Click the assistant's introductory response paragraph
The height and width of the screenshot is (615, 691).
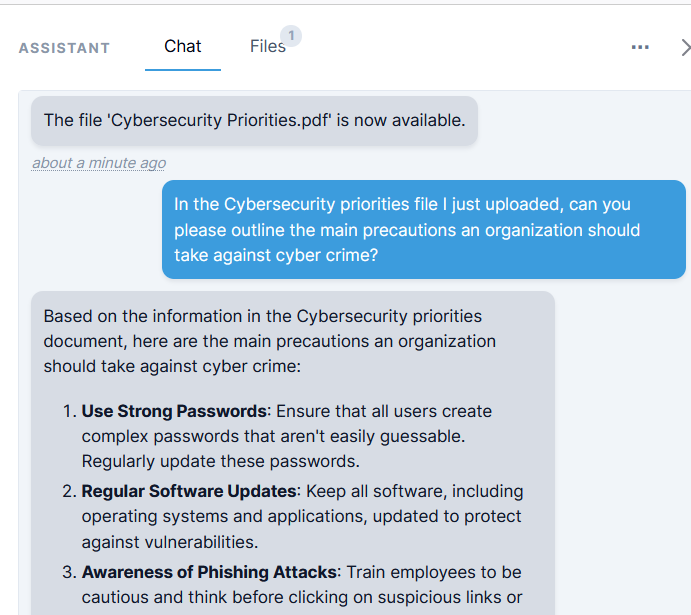pyautogui.click(x=270, y=341)
